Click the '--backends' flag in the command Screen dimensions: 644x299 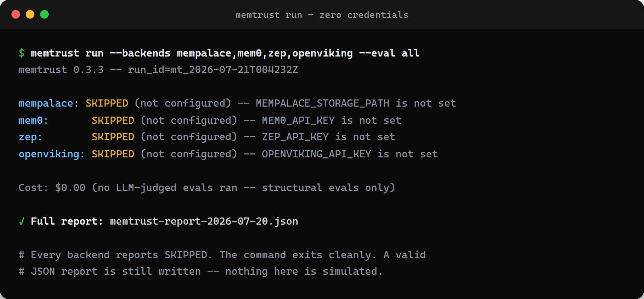pyautogui.click(x=140, y=53)
